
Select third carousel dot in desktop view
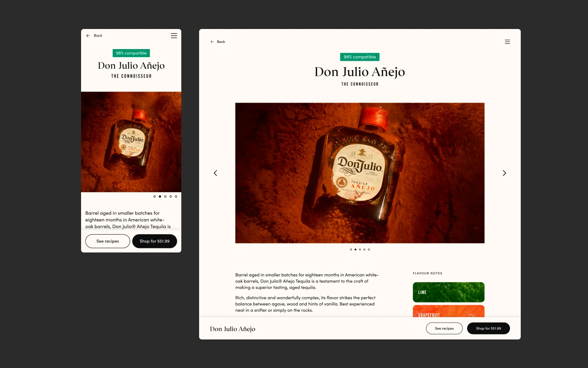point(360,249)
